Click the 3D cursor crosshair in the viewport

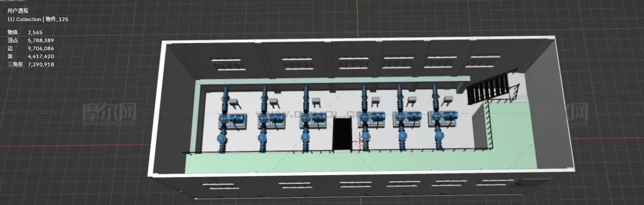pyautogui.click(x=359, y=143)
